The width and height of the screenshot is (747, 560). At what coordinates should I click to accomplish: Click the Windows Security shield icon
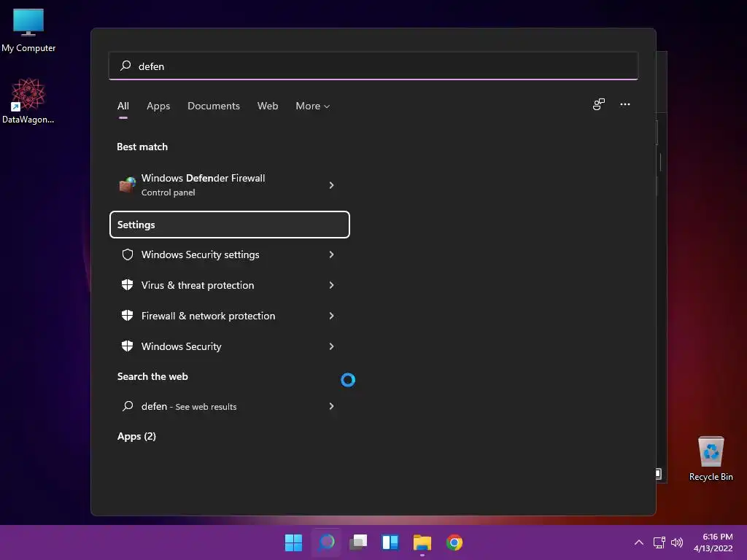[127, 346]
